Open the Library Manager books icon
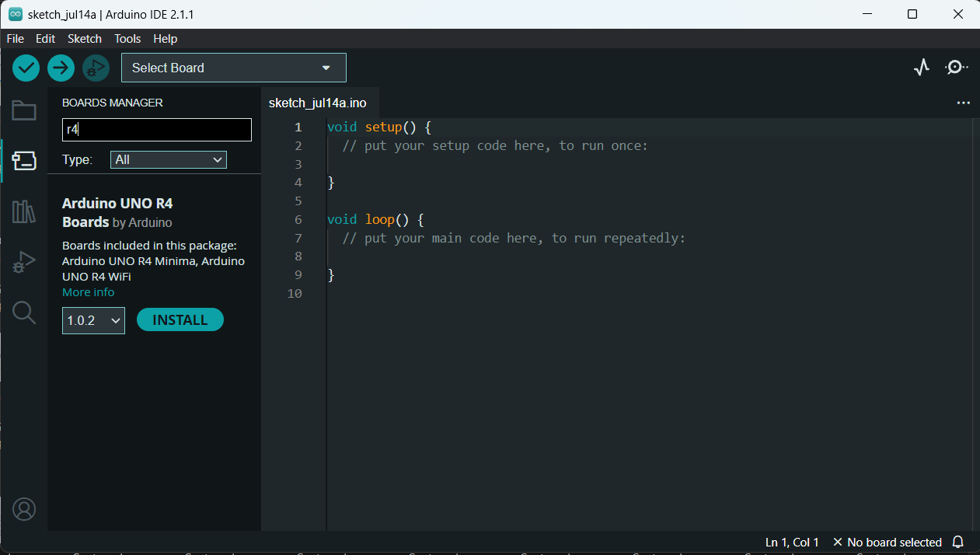This screenshot has width=980, height=555. click(24, 211)
